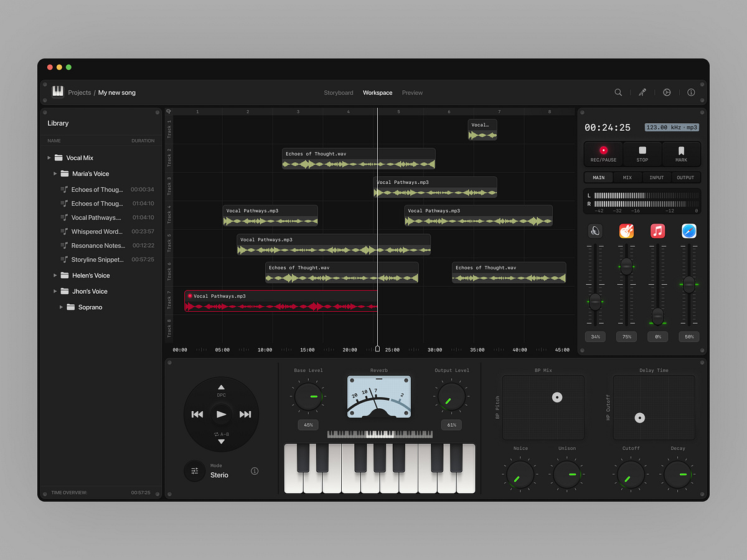Select the Apple Music channel icon
This screenshot has height=560, width=747.
657,231
